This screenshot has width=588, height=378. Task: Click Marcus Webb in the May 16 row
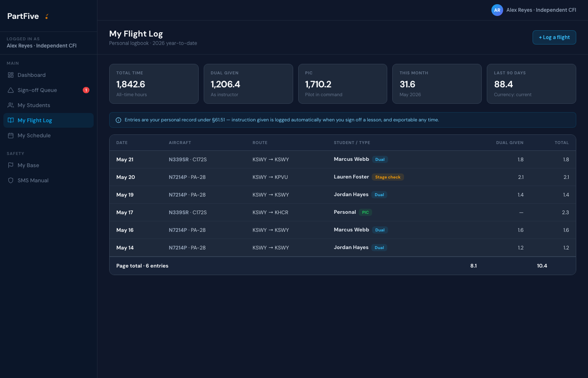(352, 230)
